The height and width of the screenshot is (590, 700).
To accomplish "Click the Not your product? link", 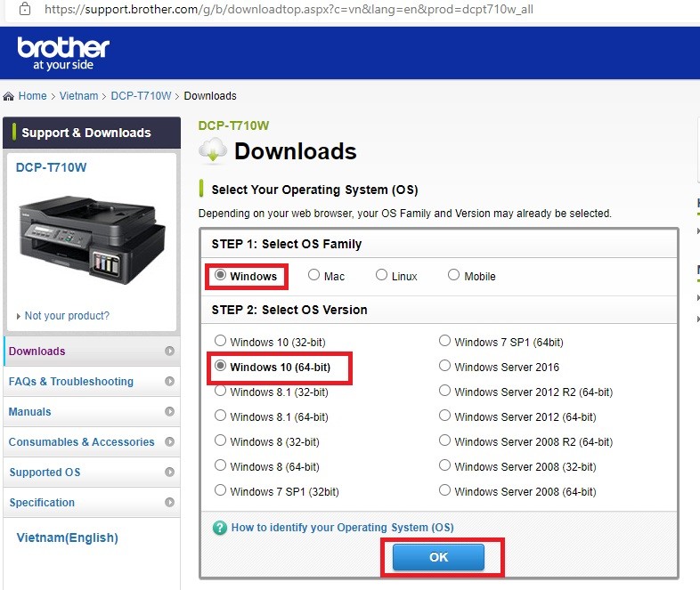I will pos(67,316).
